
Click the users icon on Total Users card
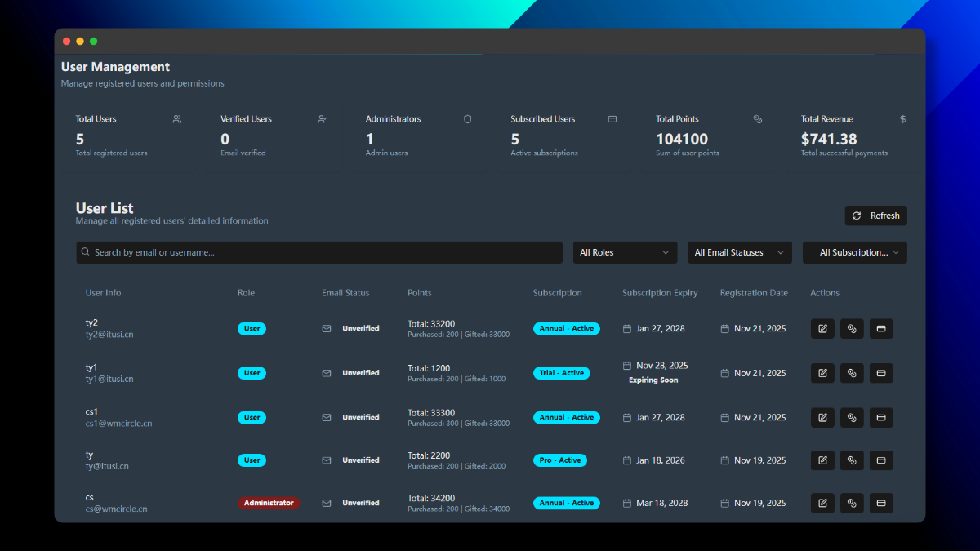tap(176, 119)
